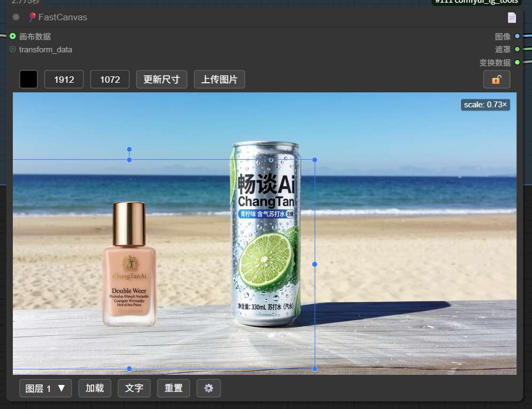Click the 文字 text button
This screenshot has width=532, height=409.
tap(134, 388)
